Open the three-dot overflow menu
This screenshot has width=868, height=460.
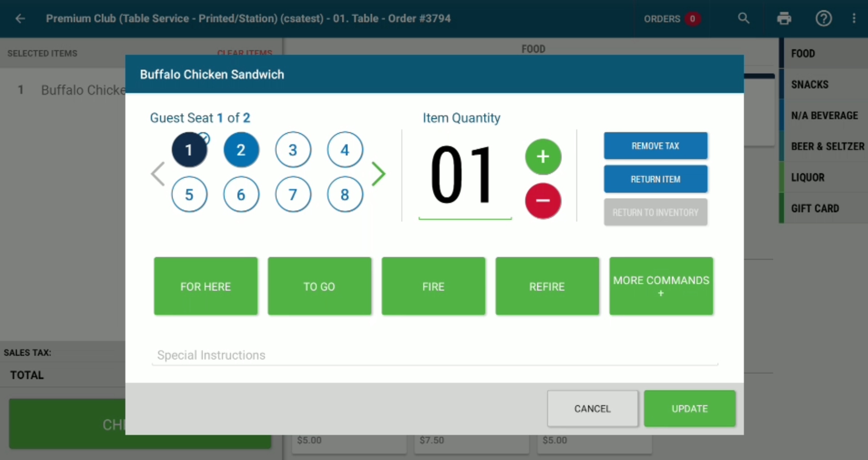pos(854,18)
